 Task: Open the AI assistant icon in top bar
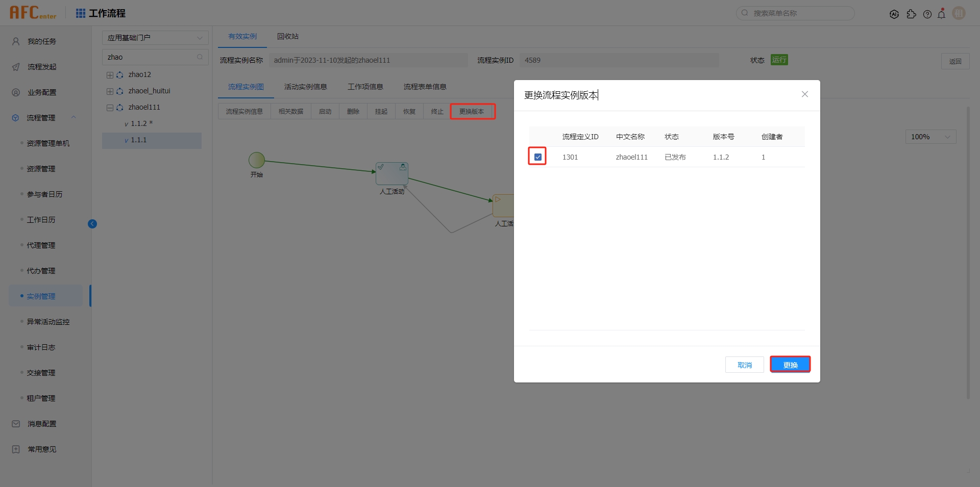click(x=895, y=14)
